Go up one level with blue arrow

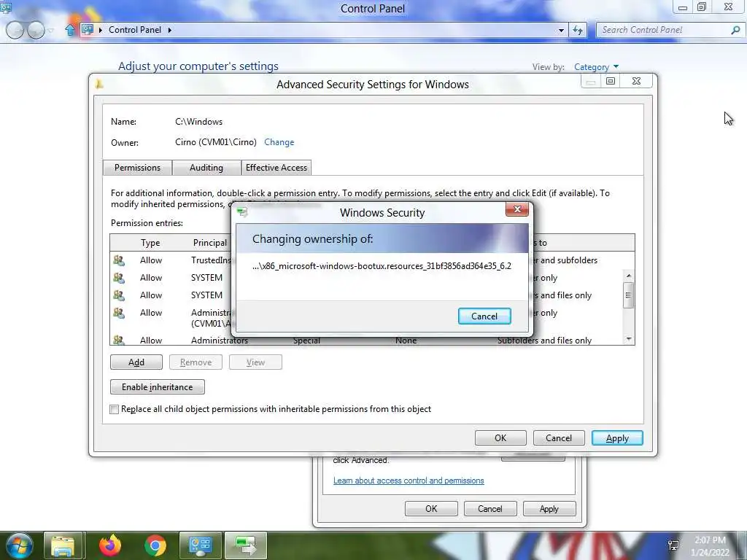pos(70,30)
